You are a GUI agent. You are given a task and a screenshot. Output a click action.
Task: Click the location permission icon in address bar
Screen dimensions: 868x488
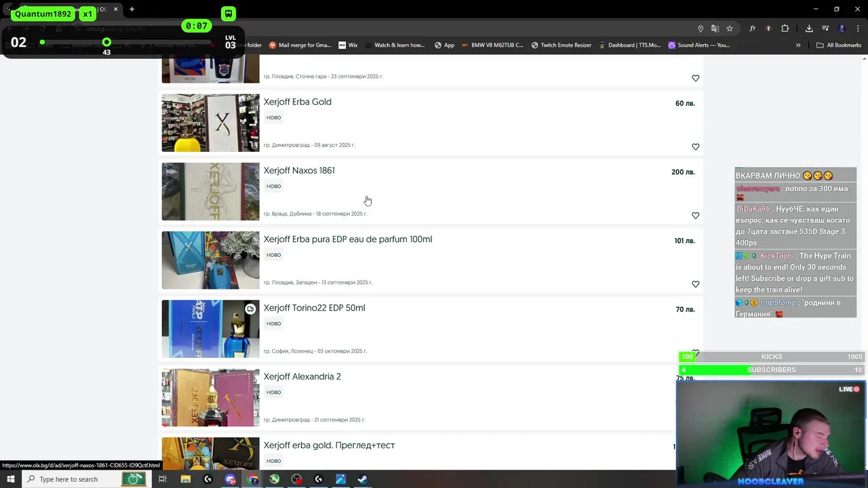coord(701,28)
